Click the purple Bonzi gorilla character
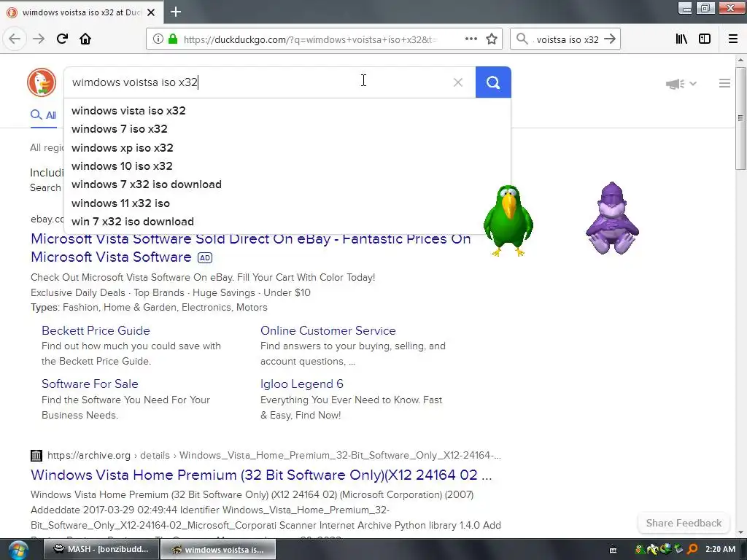This screenshot has width=747, height=560. (612, 218)
